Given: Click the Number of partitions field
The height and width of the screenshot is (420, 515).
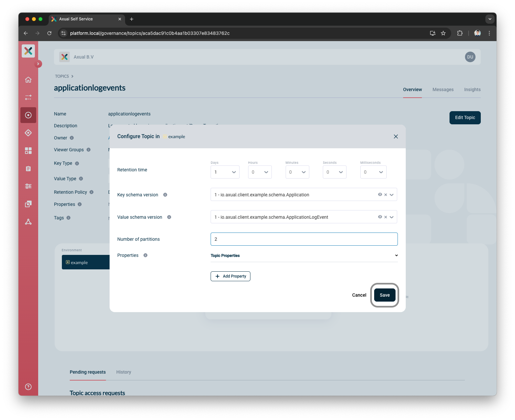Looking at the screenshot, I should click(x=304, y=239).
